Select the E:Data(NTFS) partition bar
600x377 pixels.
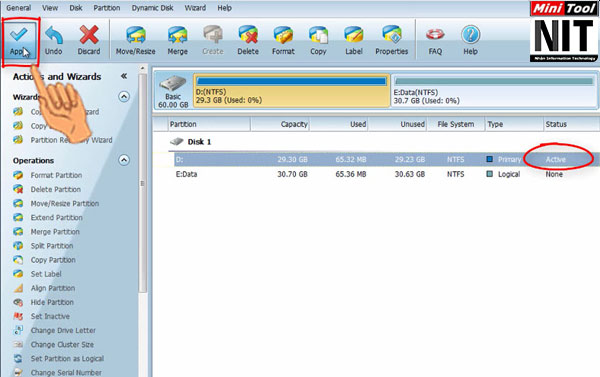pos(494,91)
